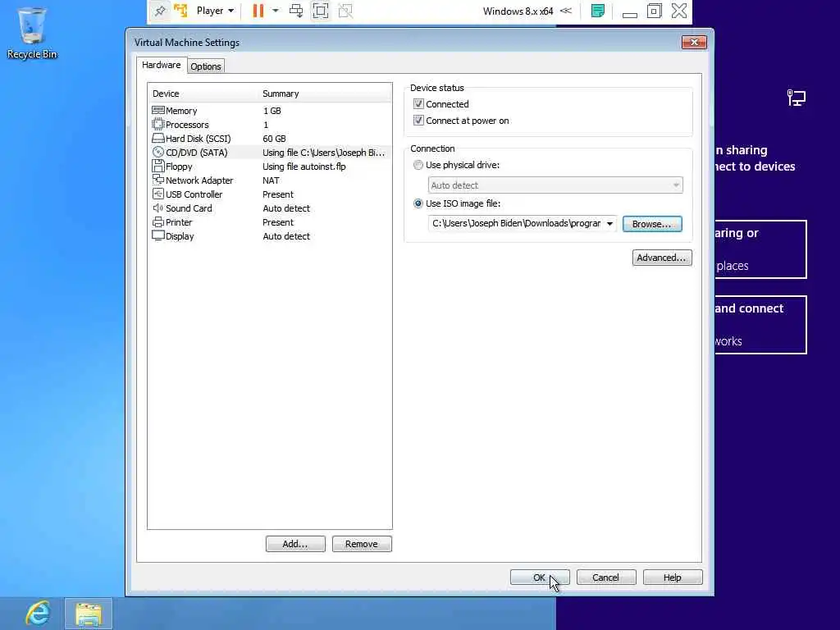The image size is (840, 630).
Task: Uncheck the Connected checkbox
Action: [418, 104]
